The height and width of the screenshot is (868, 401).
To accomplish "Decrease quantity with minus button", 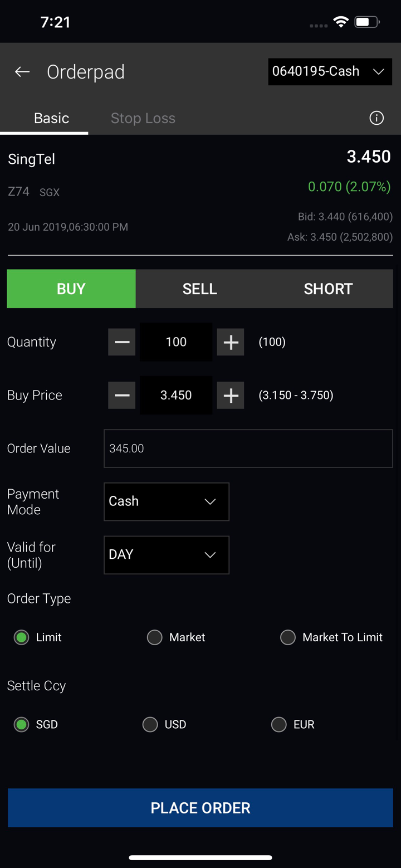I will pyautogui.click(x=122, y=342).
